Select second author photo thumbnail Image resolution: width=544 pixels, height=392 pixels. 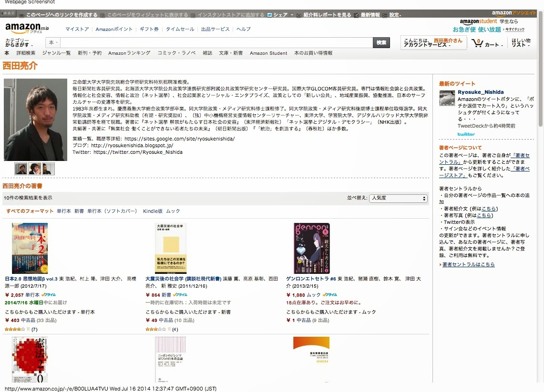pos(35,169)
